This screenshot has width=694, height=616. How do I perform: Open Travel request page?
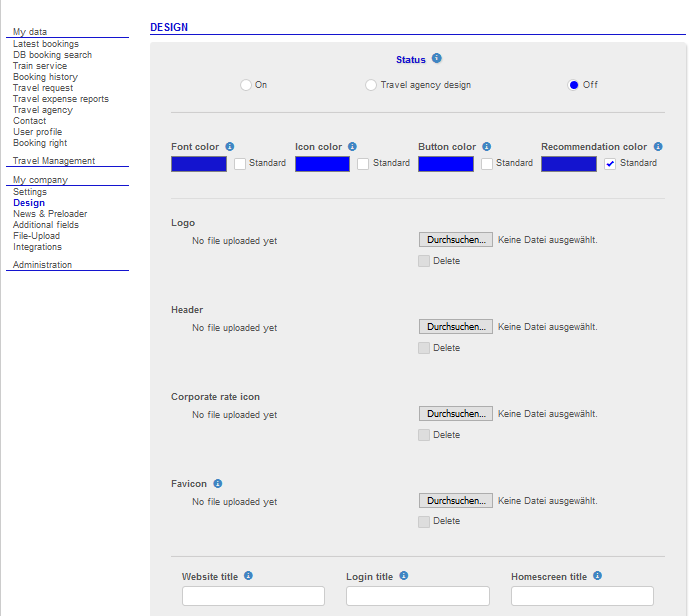tap(43, 88)
